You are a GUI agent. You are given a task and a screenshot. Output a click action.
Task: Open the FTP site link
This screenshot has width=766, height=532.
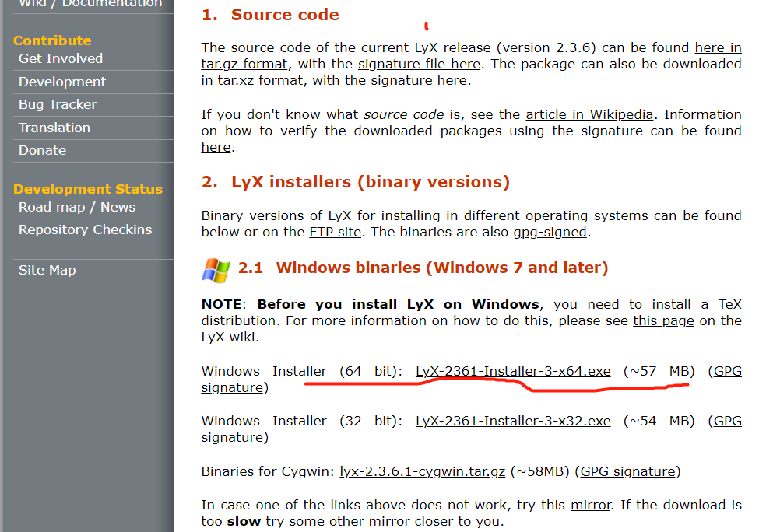pos(335,232)
